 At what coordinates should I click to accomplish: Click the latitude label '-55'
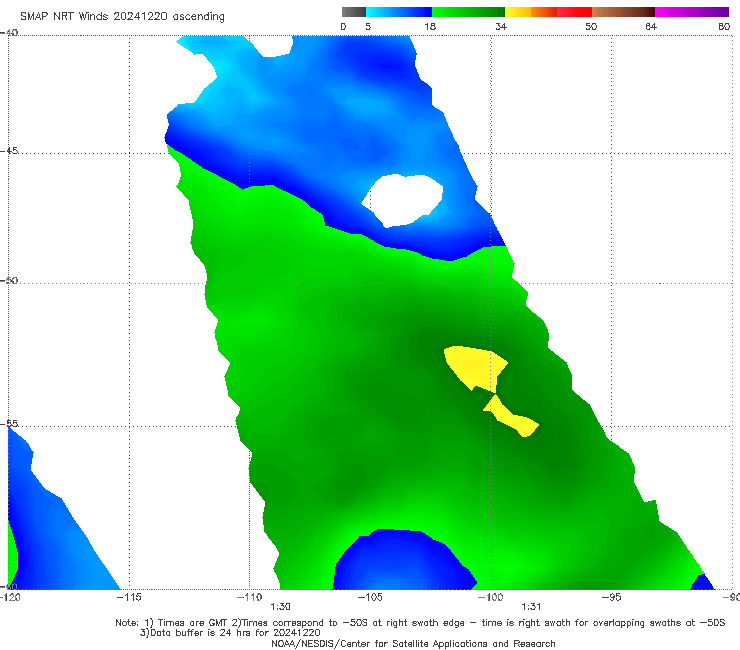(9, 423)
